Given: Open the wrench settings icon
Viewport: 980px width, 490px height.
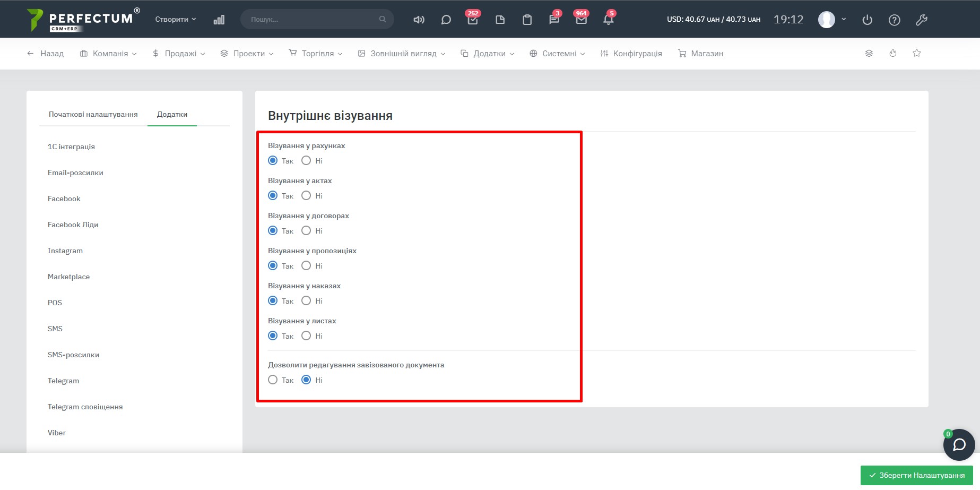Looking at the screenshot, I should pos(921,20).
